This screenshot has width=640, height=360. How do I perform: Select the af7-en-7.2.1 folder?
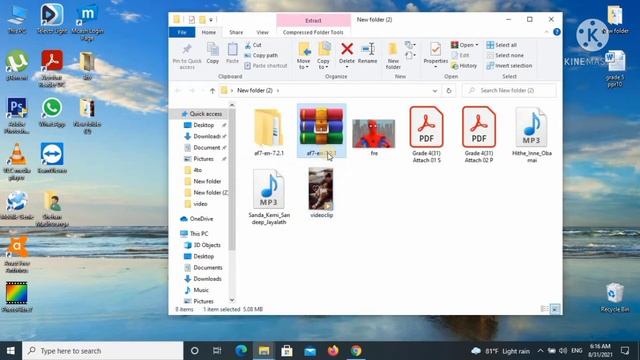coord(269,132)
